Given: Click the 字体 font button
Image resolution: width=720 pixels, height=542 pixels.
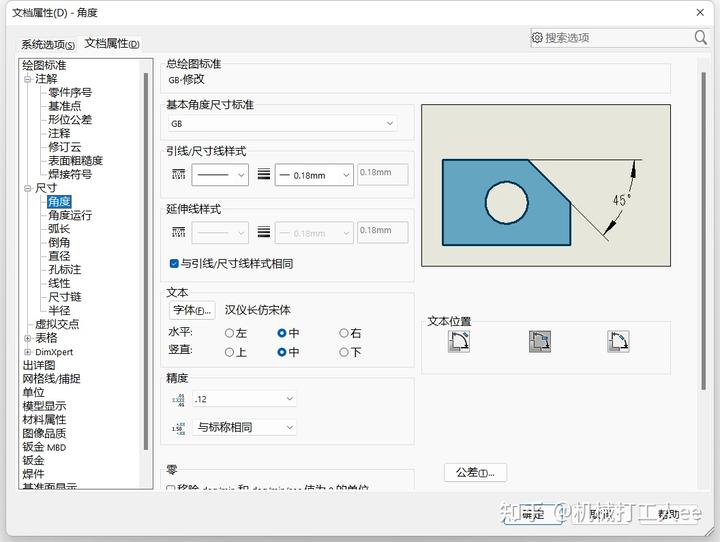Looking at the screenshot, I should pos(192,311).
